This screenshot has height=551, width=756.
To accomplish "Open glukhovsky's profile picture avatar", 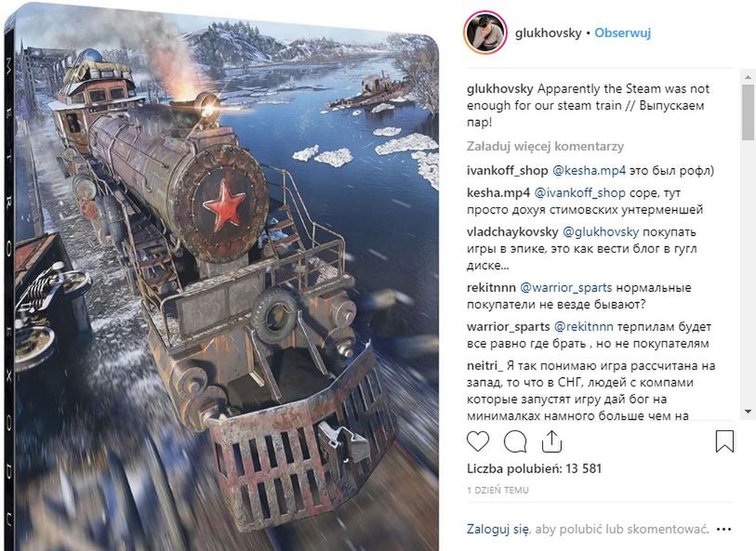I will (485, 33).
